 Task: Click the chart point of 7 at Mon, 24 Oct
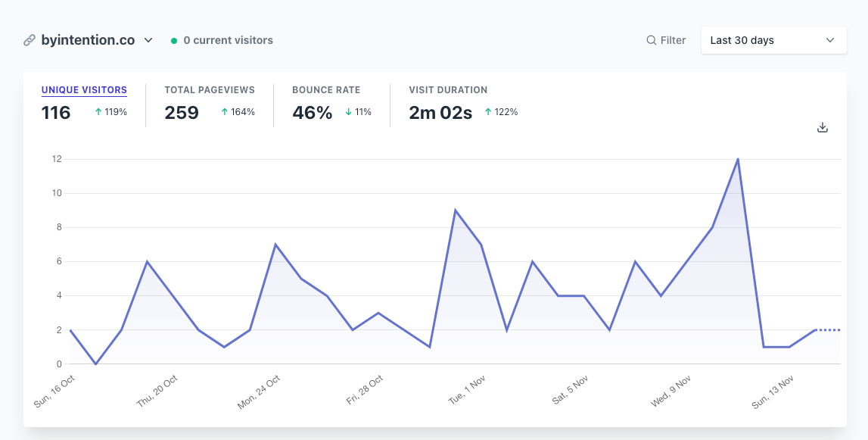coord(275,245)
